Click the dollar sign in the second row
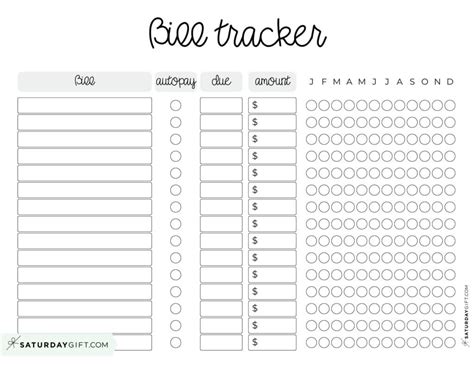This screenshot has width=474, height=366. pyautogui.click(x=255, y=122)
